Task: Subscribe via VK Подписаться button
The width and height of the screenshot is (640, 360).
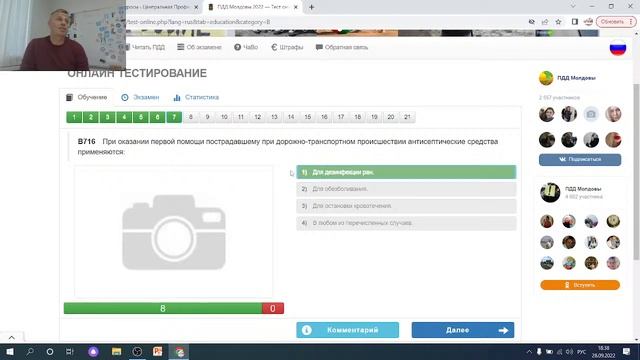Action: click(580, 160)
